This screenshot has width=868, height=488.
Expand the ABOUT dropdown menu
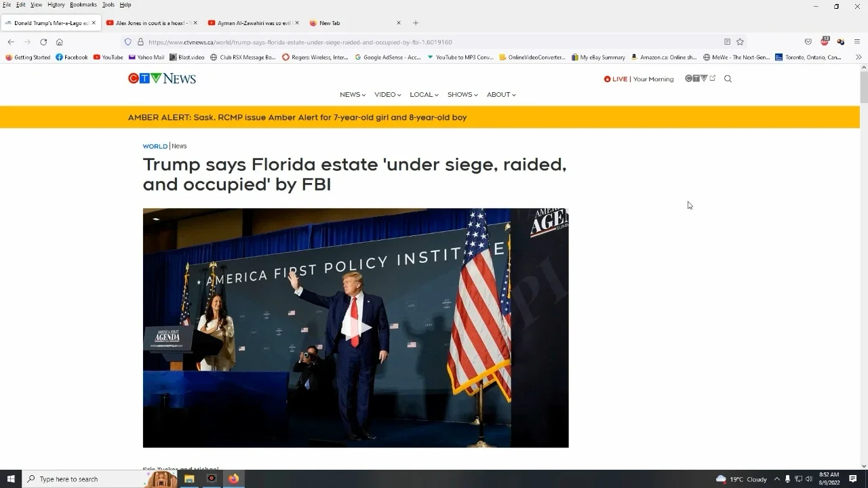[501, 95]
